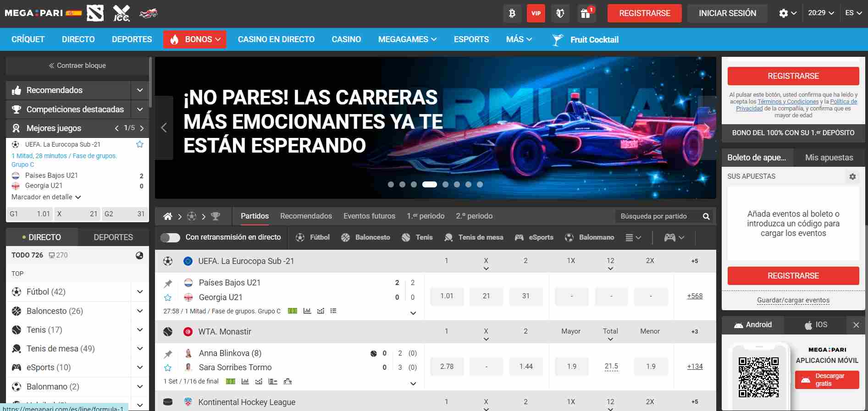Image resolution: width=868 pixels, height=411 pixels.
Task: Enable Con retransmisión en directo toggle
Action: 170,237
